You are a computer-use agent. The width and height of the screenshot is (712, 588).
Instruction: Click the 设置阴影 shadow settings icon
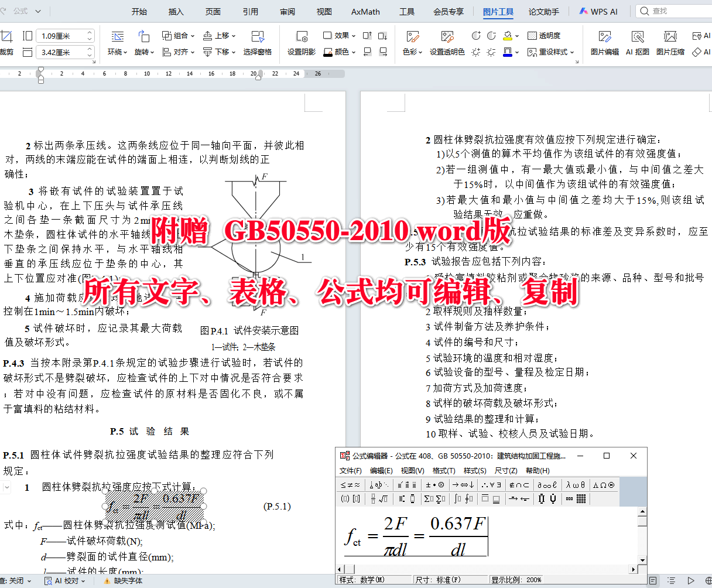(302, 43)
